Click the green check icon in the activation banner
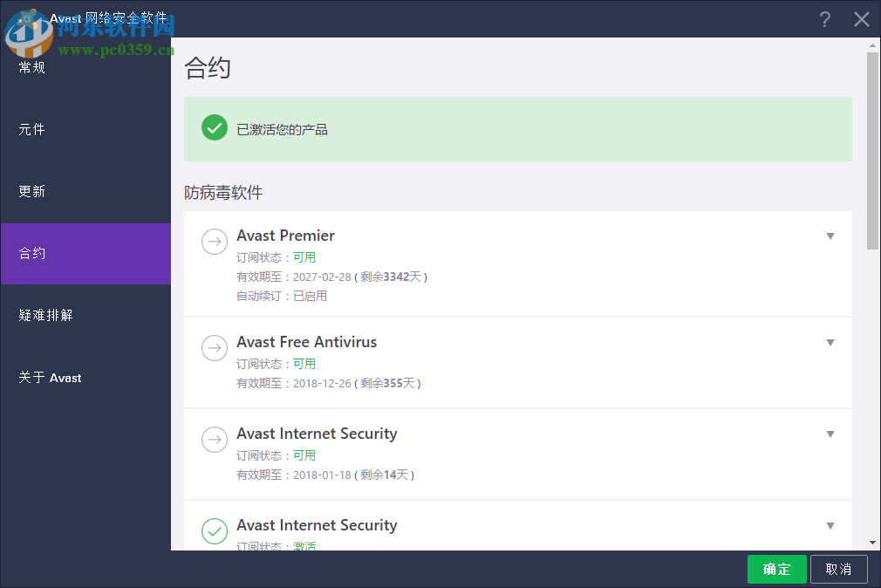This screenshot has width=881, height=588. [x=215, y=127]
